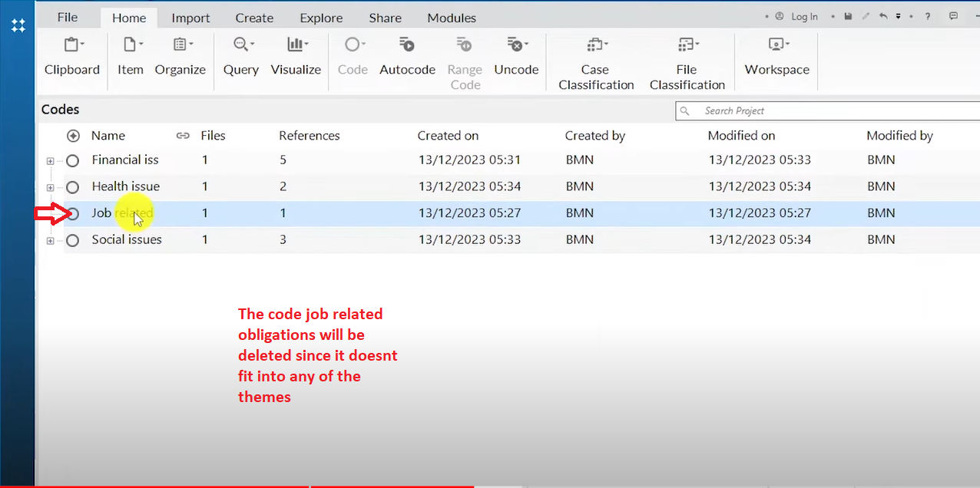Open the Case Classification menu

coord(596,63)
